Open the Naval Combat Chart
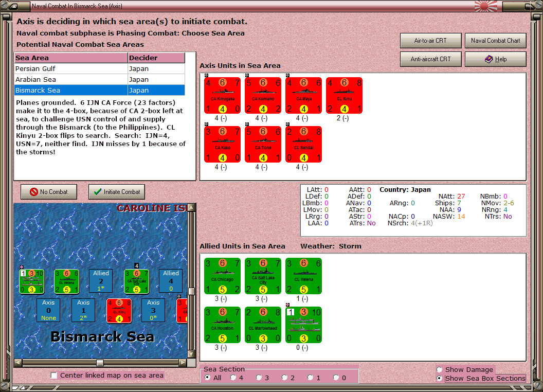Viewport: 543px width, 392px height. point(495,41)
